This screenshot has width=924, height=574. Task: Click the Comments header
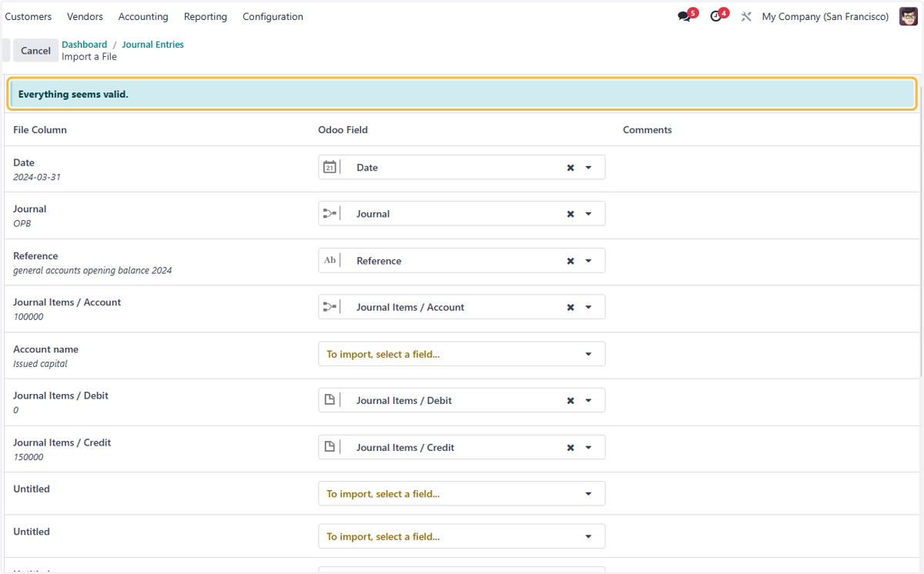(x=648, y=130)
